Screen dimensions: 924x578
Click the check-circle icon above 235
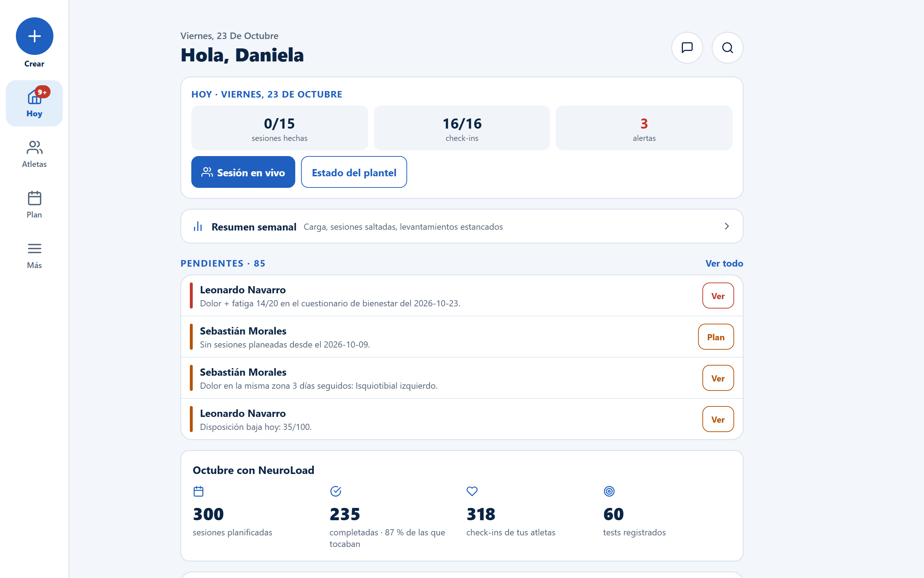click(x=336, y=491)
